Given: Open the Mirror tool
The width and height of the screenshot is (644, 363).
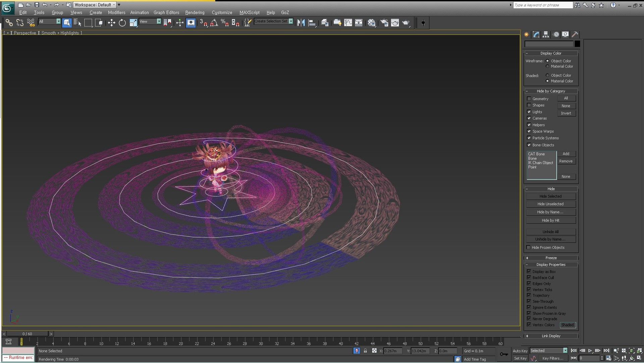Looking at the screenshot, I should [x=301, y=23].
